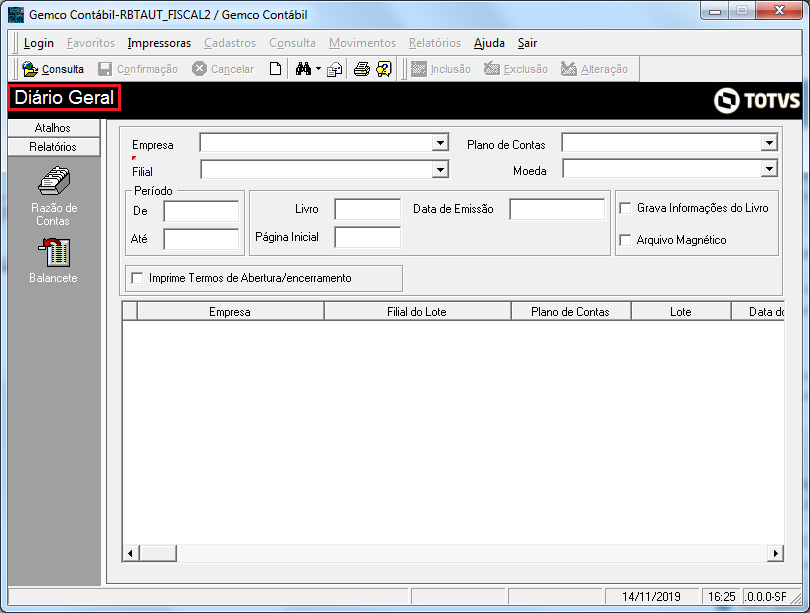The height and width of the screenshot is (613, 810).
Task: Open the Balancete shortcut icon
Action: [54, 253]
